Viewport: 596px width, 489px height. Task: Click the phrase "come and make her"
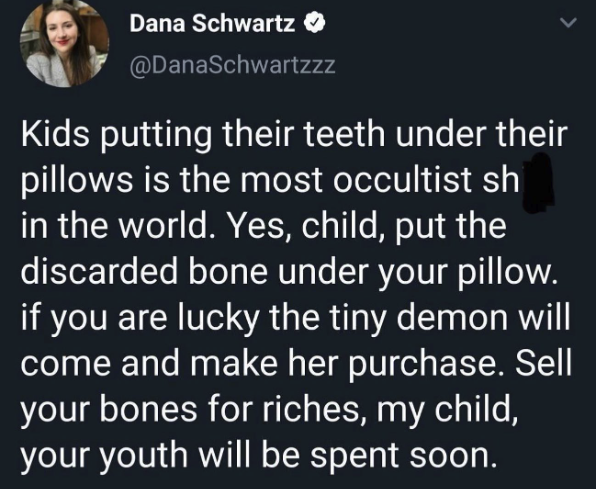(x=179, y=364)
